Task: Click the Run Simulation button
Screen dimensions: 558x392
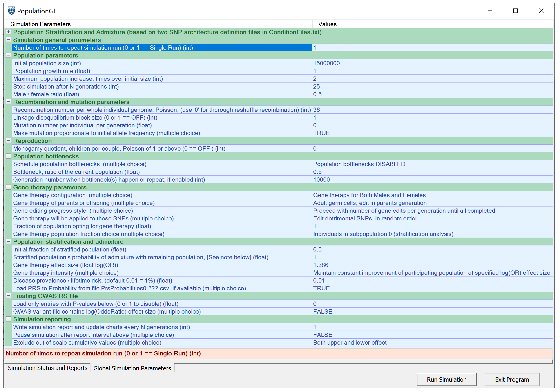Action: 446,379
